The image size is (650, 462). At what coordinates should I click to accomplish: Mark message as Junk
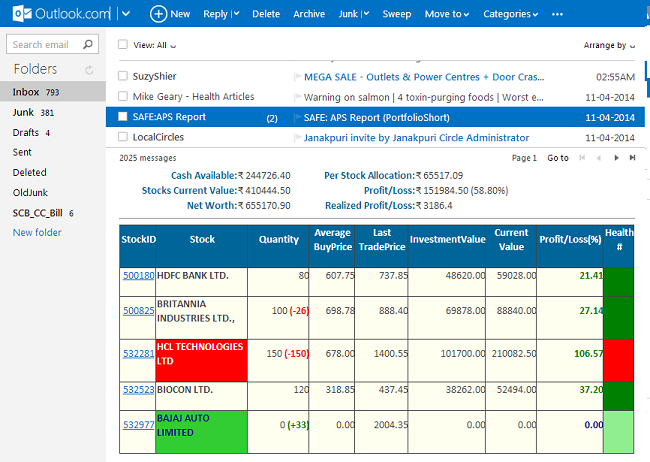click(x=348, y=14)
